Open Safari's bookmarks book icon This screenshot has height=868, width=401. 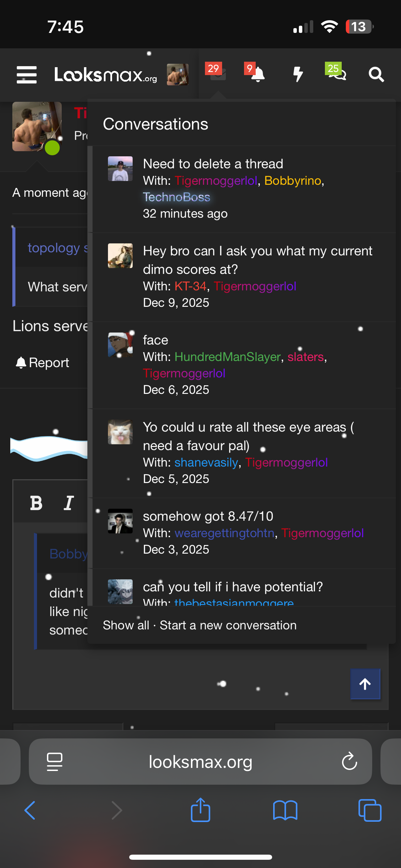285,810
